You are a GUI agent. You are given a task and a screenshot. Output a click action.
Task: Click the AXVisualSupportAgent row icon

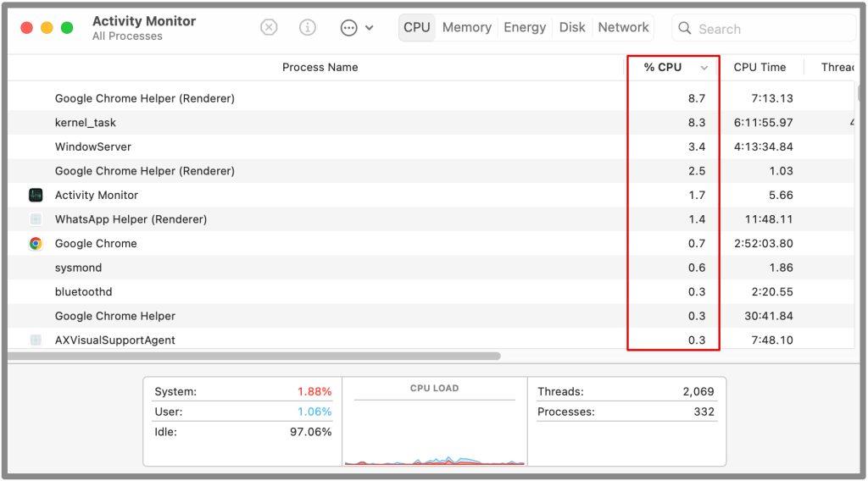click(36, 340)
